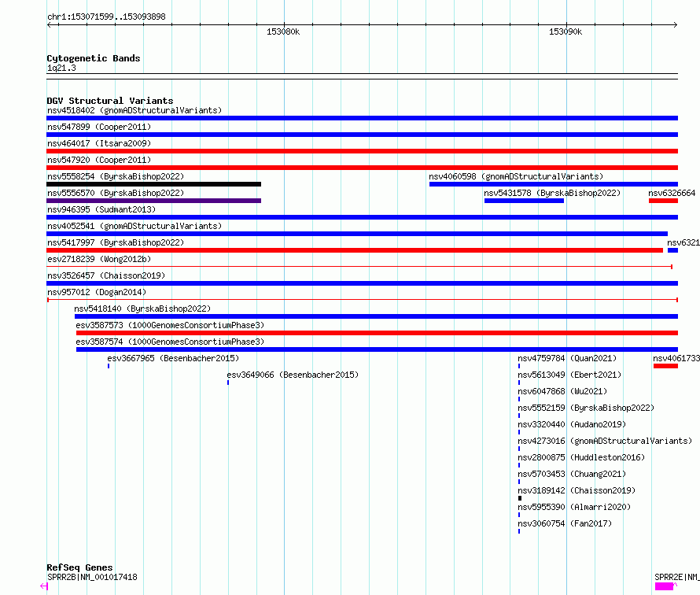Click nsv3060754 (Fan2017) label
The width and height of the screenshot is (700, 595).
coord(565,523)
